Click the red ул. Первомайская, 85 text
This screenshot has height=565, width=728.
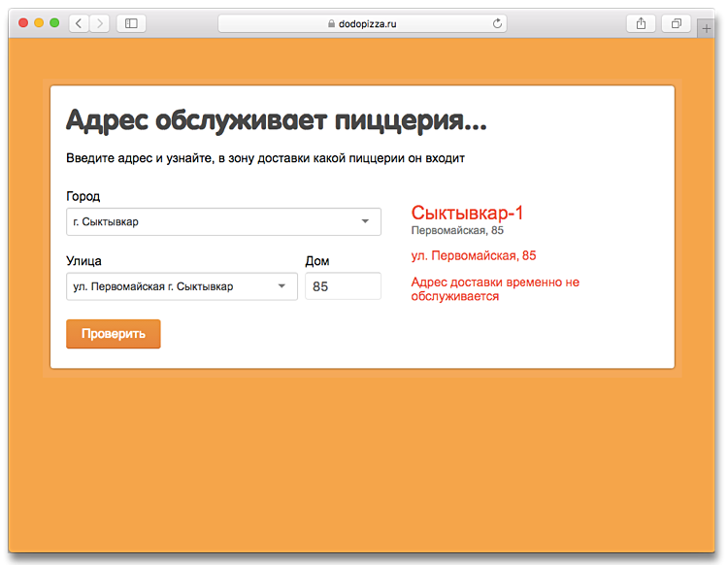tap(474, 256)
